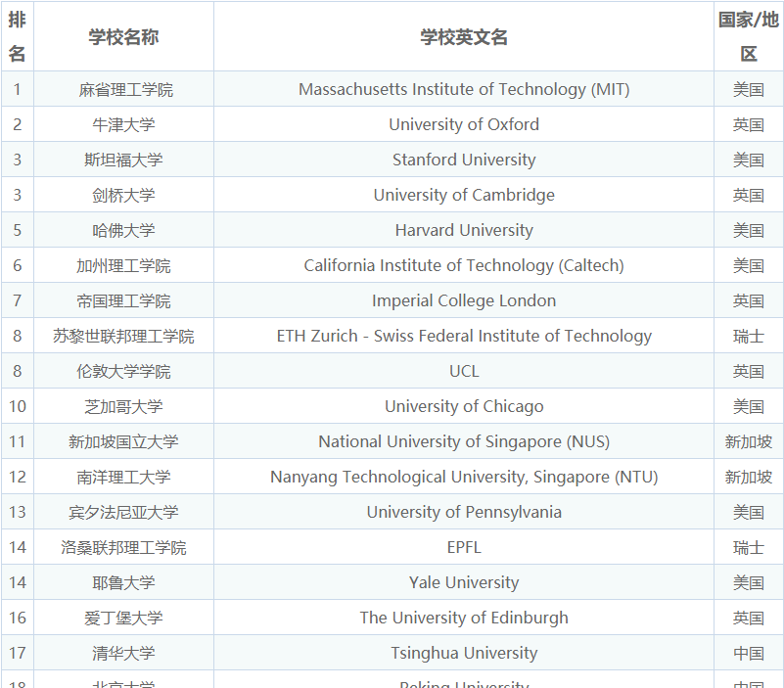
Task: Click 中国 in the Tsinghua University row
Action: 749,654
